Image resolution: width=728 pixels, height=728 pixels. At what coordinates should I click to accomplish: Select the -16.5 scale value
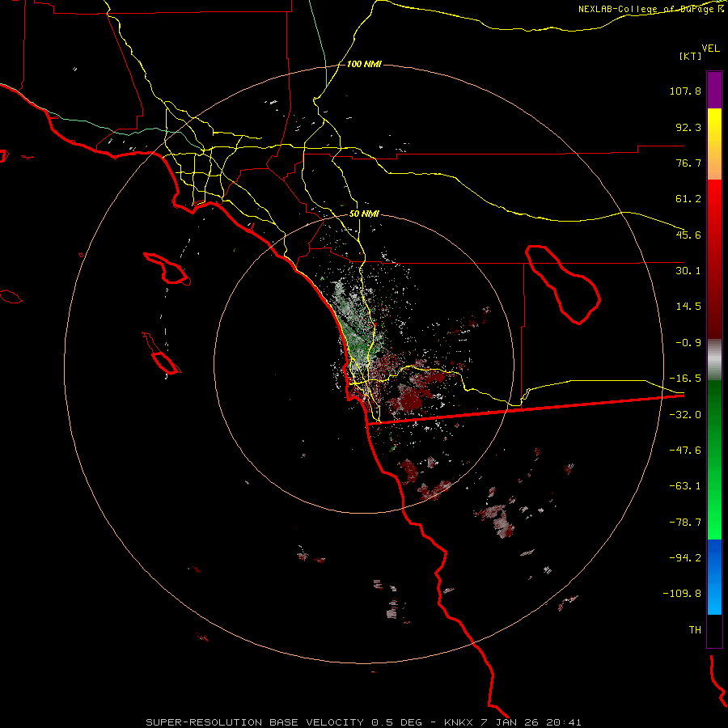685,379
